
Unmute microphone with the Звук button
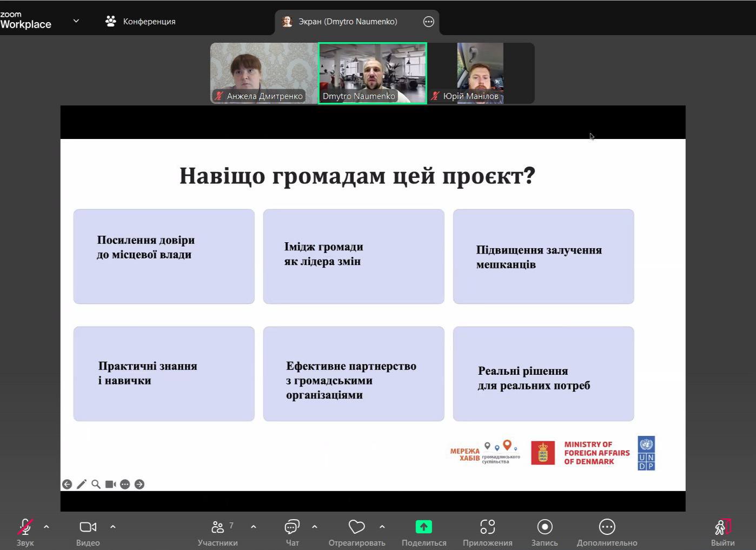[25, 527]
